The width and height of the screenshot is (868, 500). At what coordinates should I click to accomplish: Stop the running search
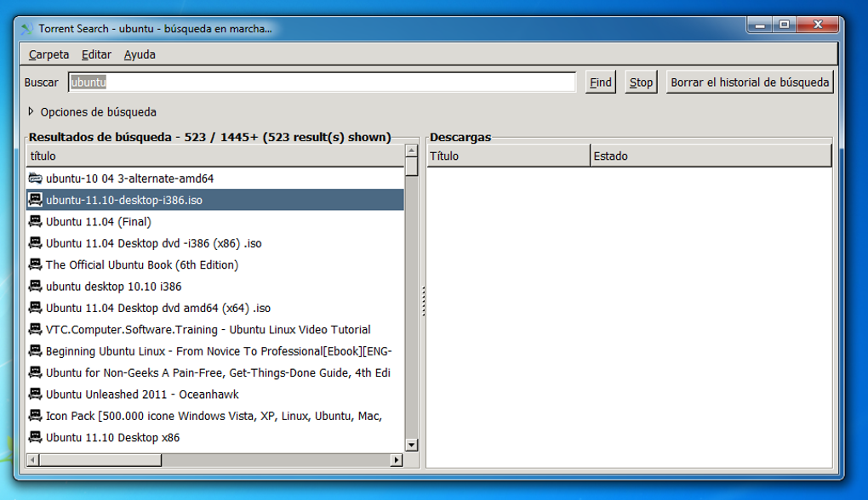641,82
